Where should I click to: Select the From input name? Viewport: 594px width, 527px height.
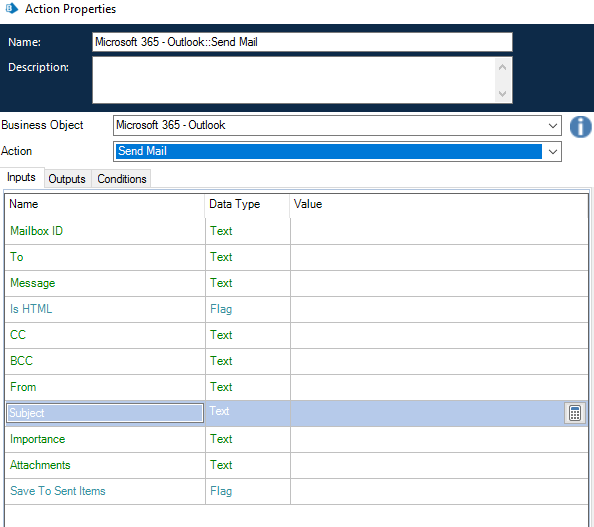pos(23,387)
